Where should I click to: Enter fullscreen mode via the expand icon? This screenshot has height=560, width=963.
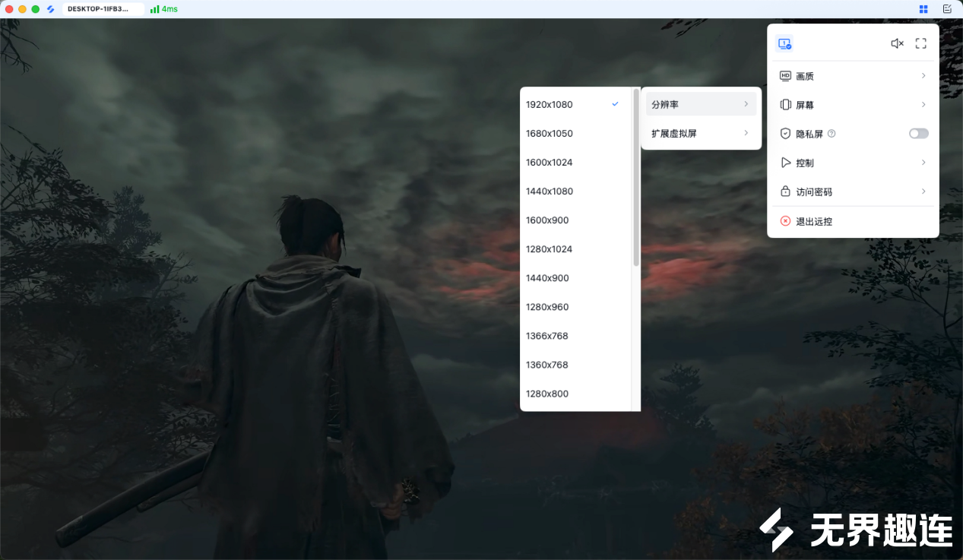[920, 44]
